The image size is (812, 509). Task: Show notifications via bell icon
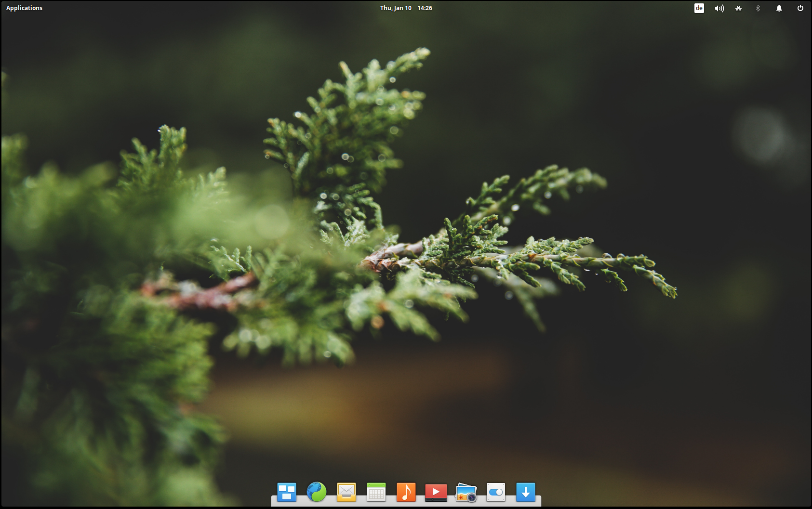(779, 8)
